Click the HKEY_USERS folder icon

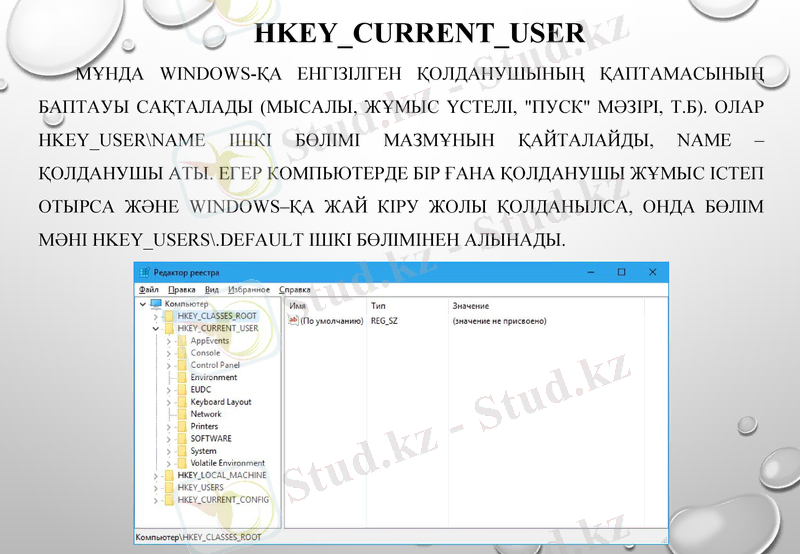click(169, 488)
